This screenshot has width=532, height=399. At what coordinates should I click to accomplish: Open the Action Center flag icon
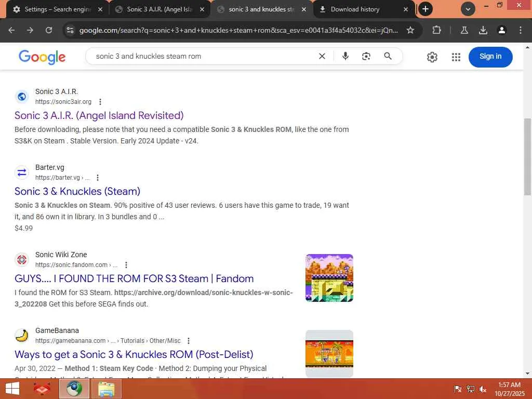[x=458, y=389]
